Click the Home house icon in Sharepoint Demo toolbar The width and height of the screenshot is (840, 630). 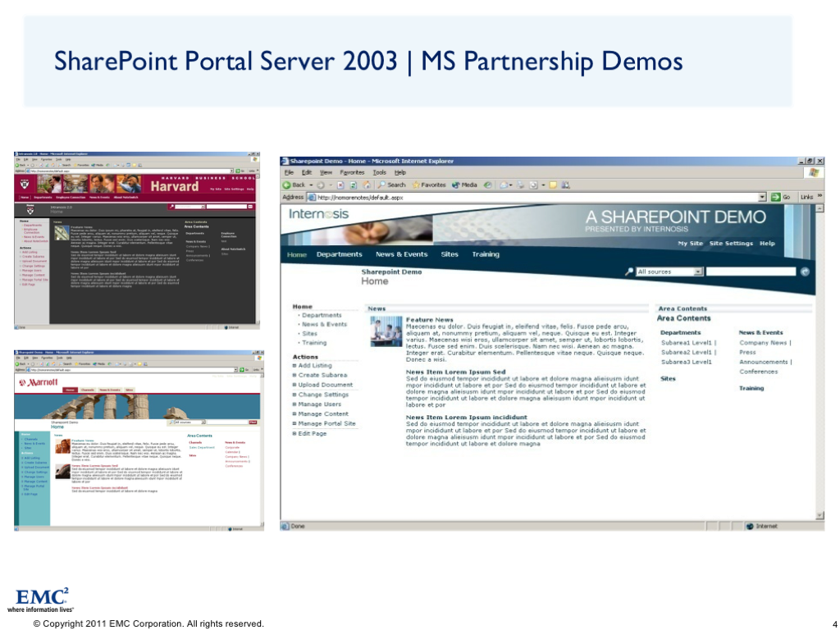point(367,185)
